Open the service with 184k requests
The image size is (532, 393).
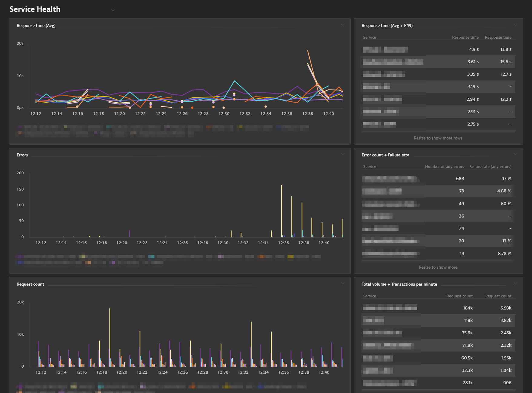pos(390,308)
